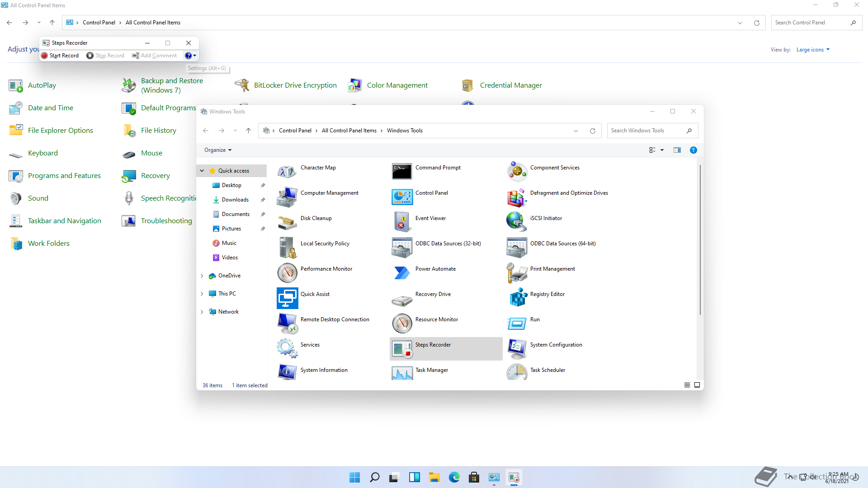Select Downloads in navigation pane
Screen dimensions: 868x488
coord(235,200)
